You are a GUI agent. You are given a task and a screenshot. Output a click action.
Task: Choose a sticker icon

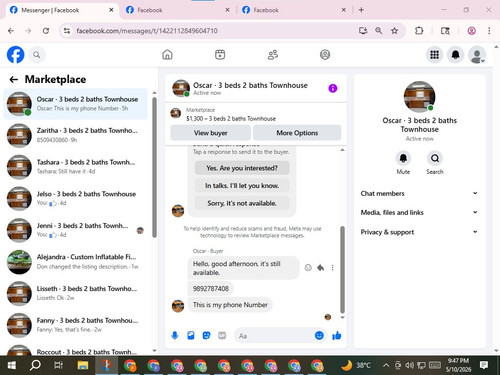206,335
